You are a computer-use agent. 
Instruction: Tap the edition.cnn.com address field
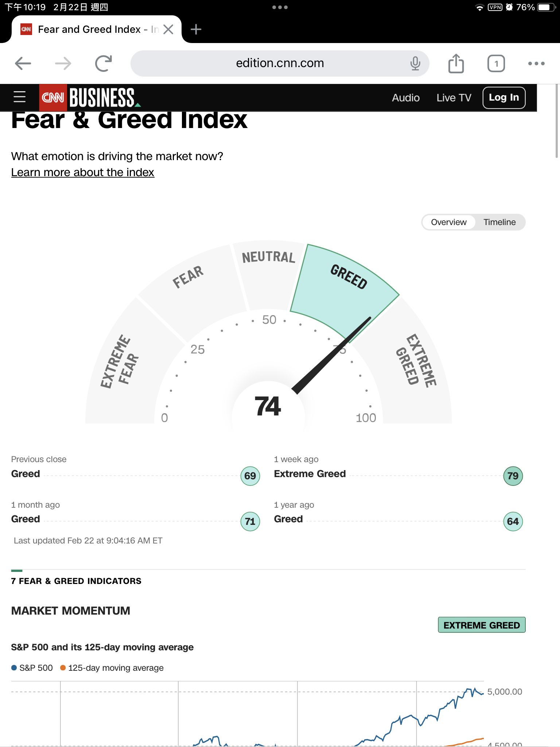tap(280, 63)
